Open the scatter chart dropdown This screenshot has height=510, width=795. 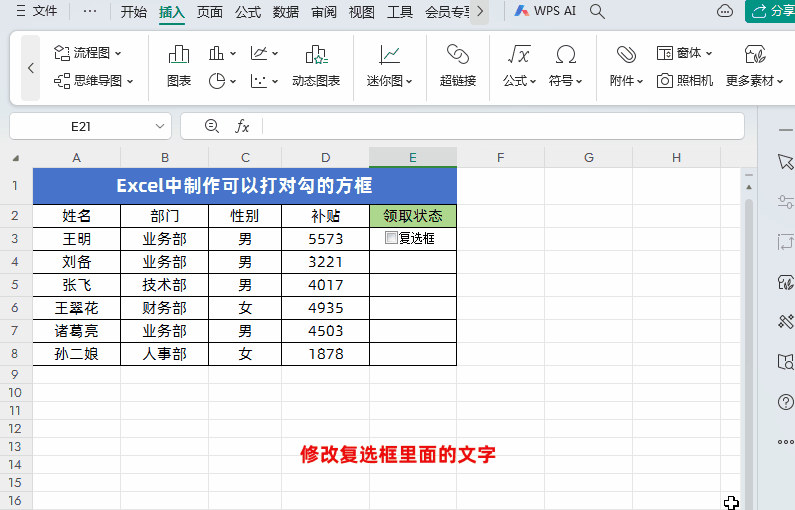pos(264,81)
